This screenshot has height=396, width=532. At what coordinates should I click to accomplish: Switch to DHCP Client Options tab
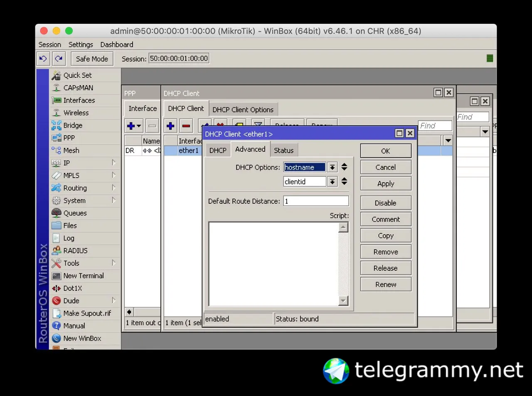(x=243, y=110)
